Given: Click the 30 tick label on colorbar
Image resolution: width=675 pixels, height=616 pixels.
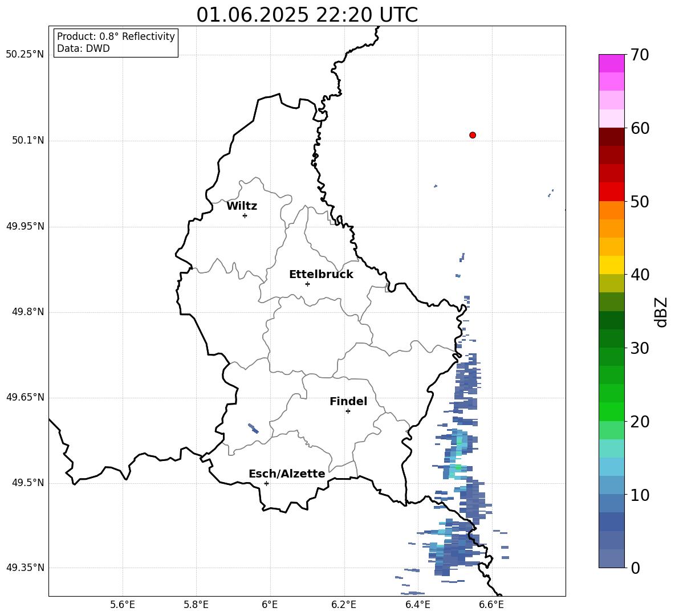Looking at the screenshot, I should (640, 348).
